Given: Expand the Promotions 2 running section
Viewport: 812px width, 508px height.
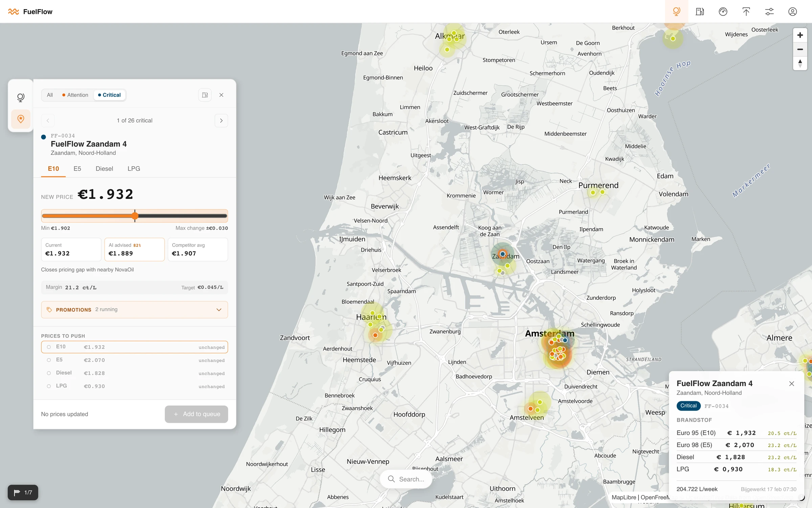Looking at the screenshot, I should [x=134, y=310].
